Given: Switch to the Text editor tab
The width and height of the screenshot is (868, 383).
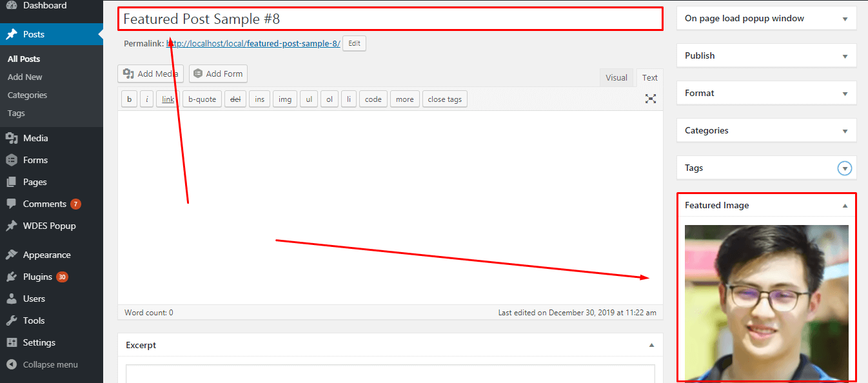Looking at the screenshot, I should click(x=650, y=77).
